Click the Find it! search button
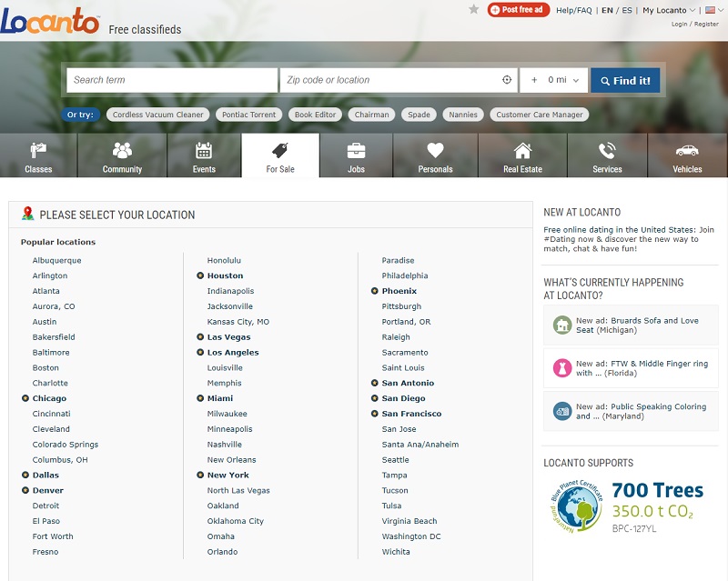Viewport: 728px width, 581px height. 625,80
